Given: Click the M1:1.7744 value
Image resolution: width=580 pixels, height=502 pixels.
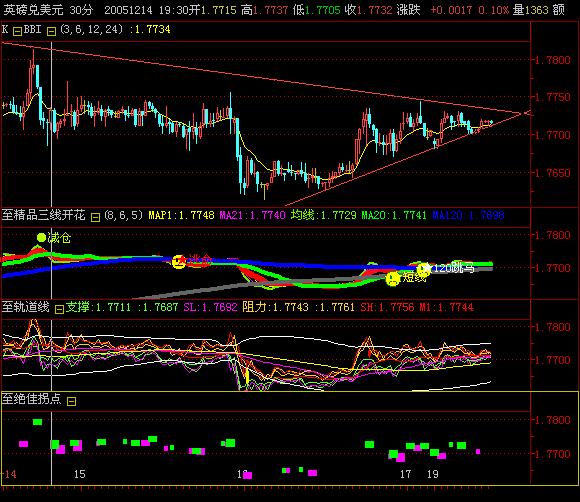Looking at the screenshot, I should 446,307.
